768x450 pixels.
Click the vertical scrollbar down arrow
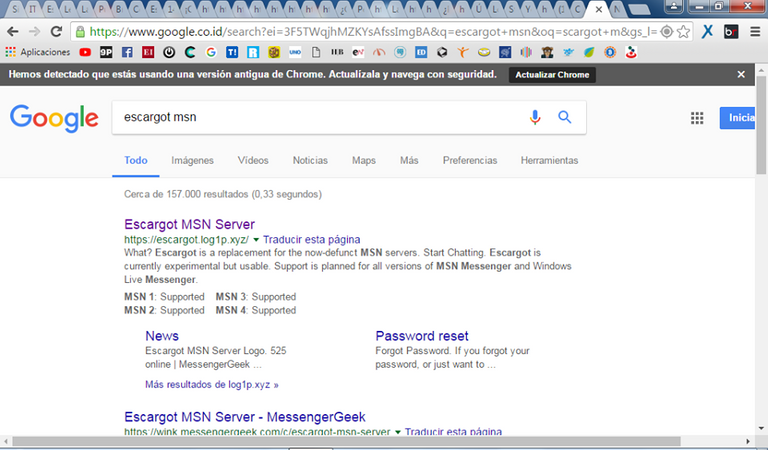tap(761, 428)
